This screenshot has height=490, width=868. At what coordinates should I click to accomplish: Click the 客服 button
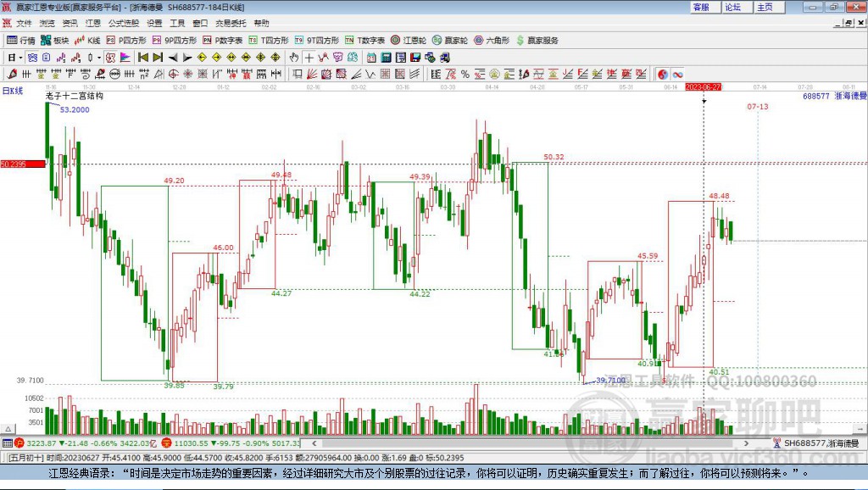coord(704,7)
